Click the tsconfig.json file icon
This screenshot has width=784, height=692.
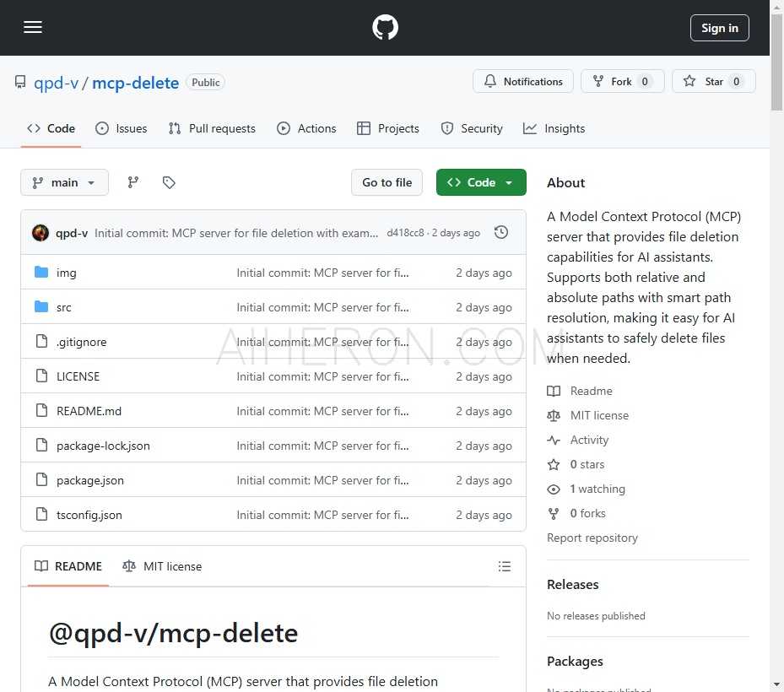42,514
